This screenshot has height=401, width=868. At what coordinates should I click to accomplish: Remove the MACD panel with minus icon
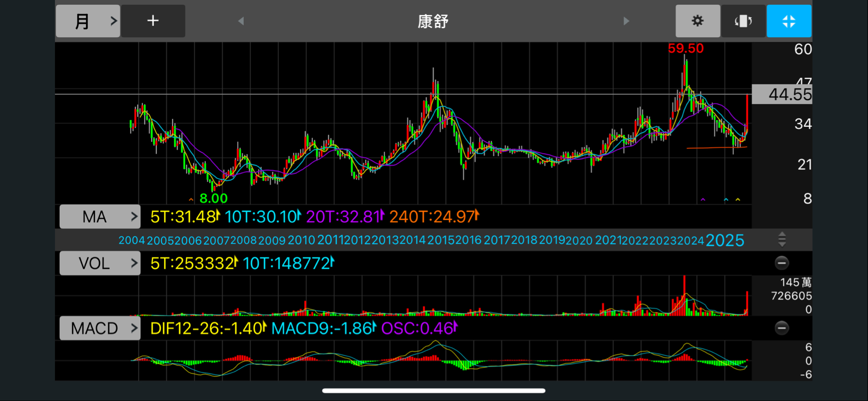coord(782,328)
